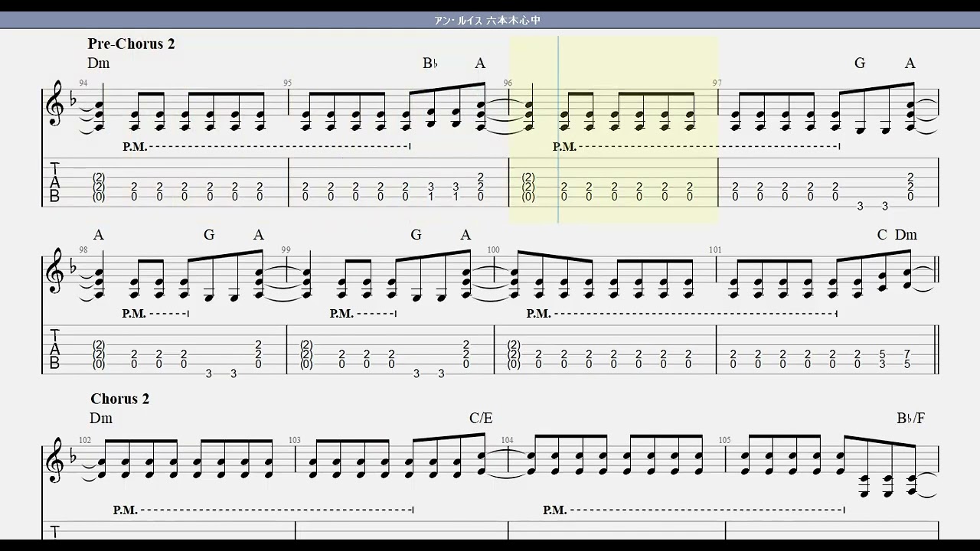Click the B♭ chord in measure 95

coord(430,63)
